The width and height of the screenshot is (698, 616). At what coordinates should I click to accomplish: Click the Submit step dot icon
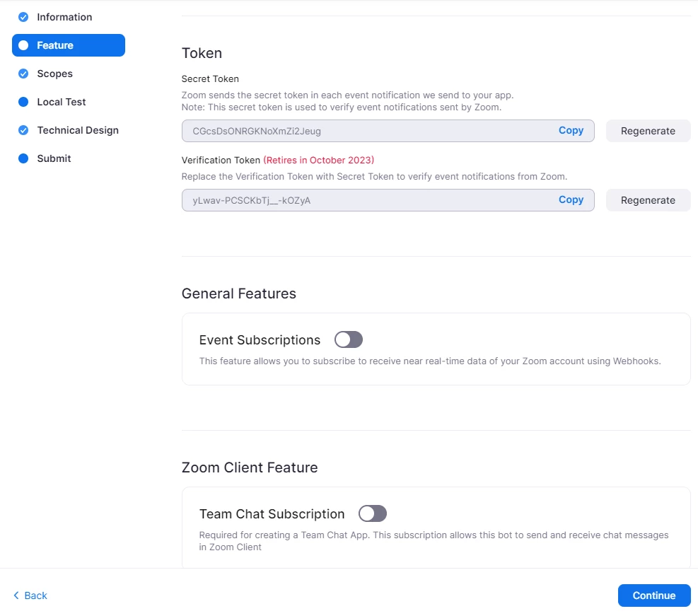[23, 158]
